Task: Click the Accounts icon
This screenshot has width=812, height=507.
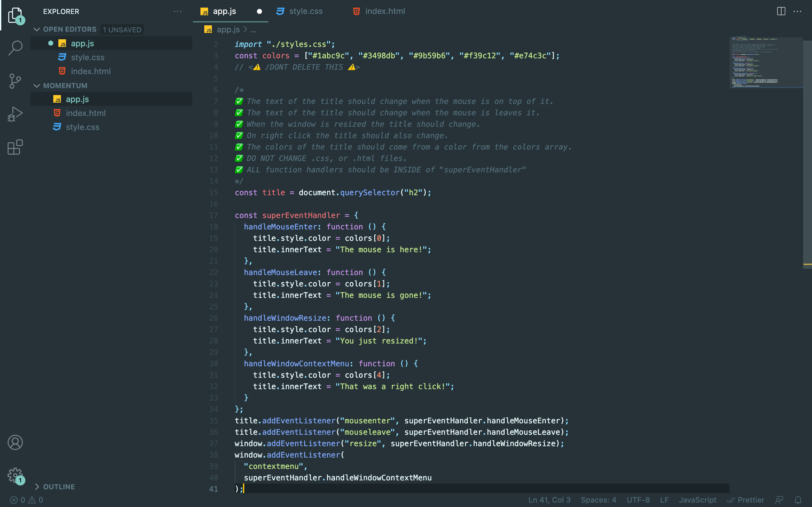Action: [15, 442]
